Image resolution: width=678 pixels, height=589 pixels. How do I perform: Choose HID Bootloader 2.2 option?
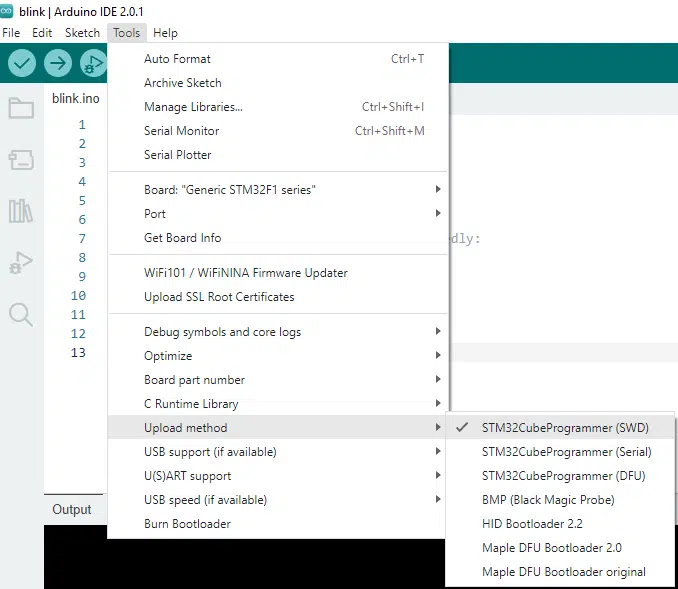tap(560, 524)
